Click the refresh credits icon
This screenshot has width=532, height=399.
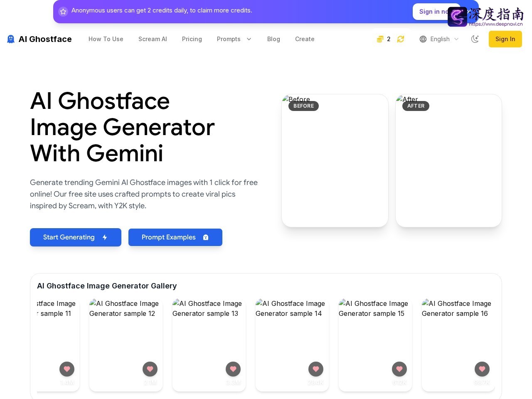[401, 39]
